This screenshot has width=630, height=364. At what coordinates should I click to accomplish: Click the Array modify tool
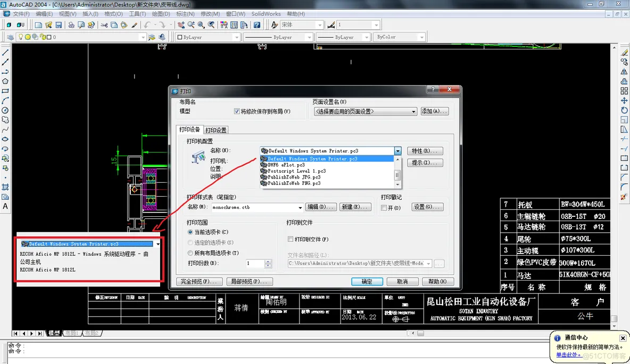tap(624, 91)
